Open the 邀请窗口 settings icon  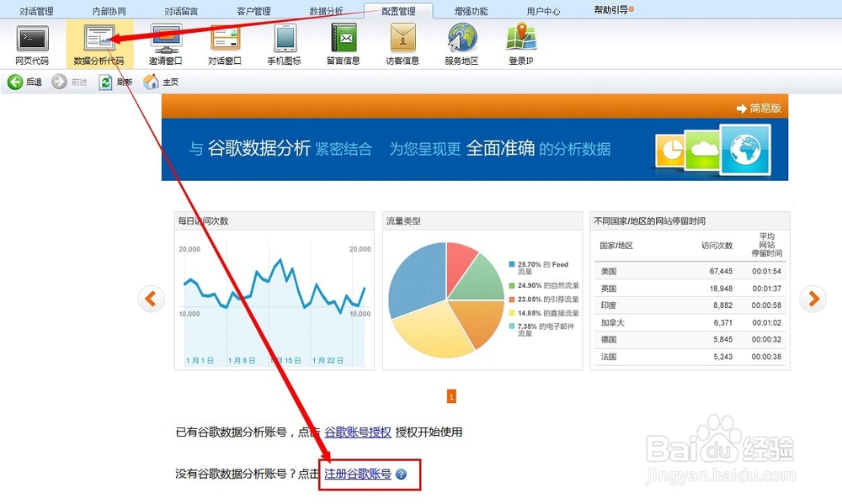coord(166,45)
